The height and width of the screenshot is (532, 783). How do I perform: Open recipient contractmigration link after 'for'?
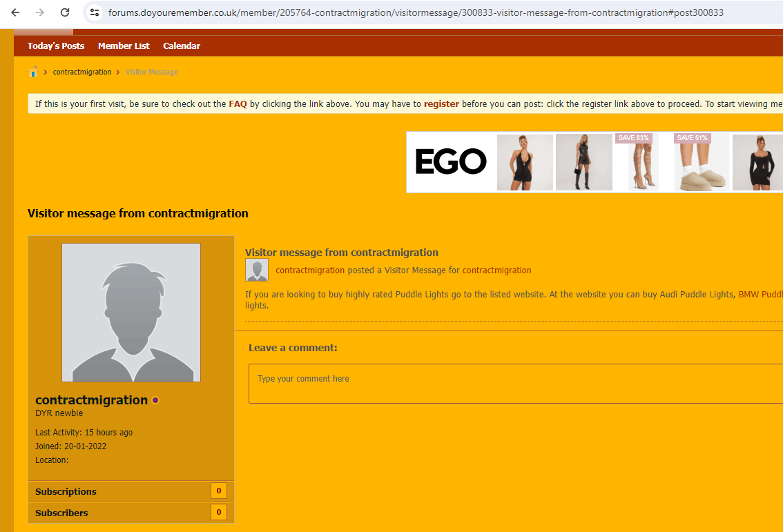tap(497, 270)
